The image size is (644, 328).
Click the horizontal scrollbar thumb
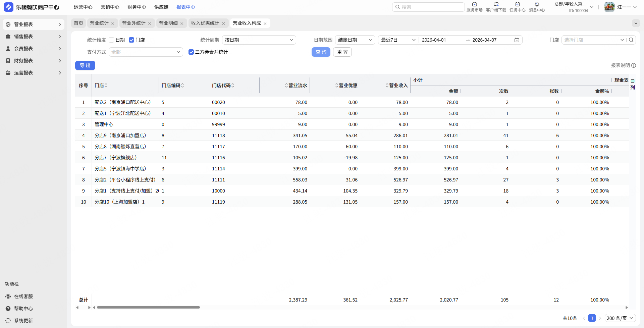click(148, 308)
